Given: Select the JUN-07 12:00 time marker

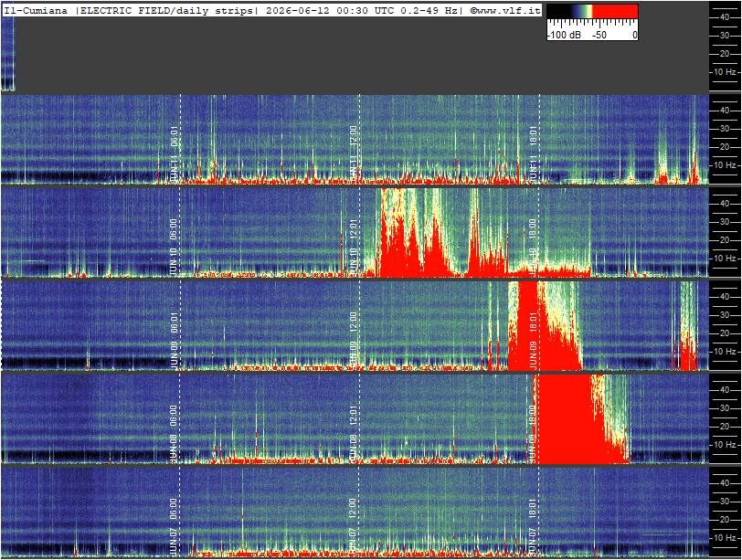Looking at the screenshot, I should coord(354,526).
